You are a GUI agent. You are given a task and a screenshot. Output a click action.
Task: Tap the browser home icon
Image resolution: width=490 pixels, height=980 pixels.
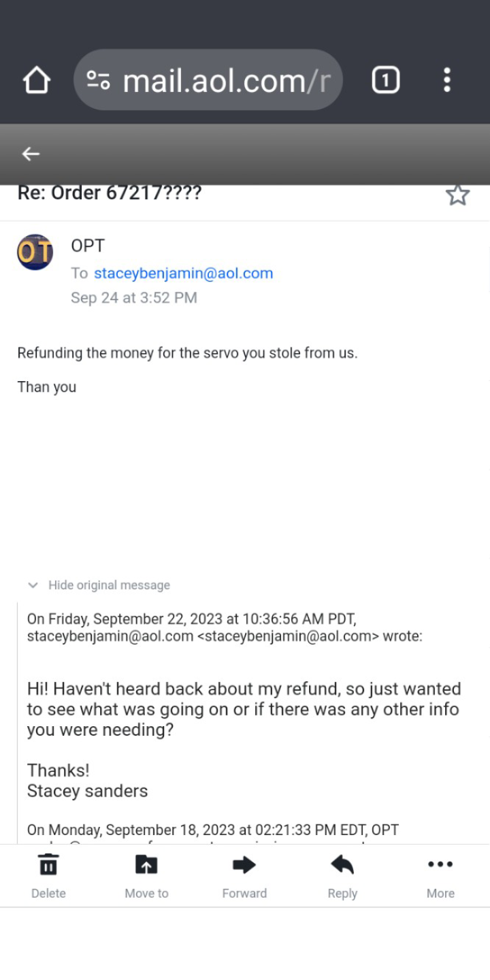pos(37,80)
